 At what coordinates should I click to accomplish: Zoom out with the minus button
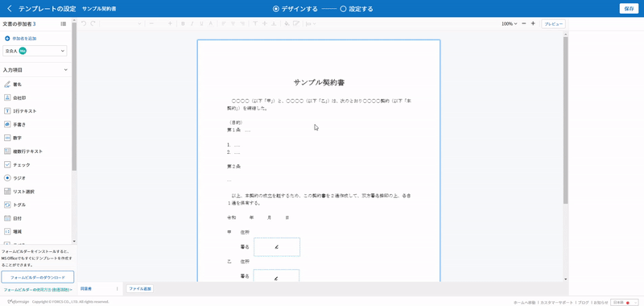pyautogui.click(x=524, y=23)
